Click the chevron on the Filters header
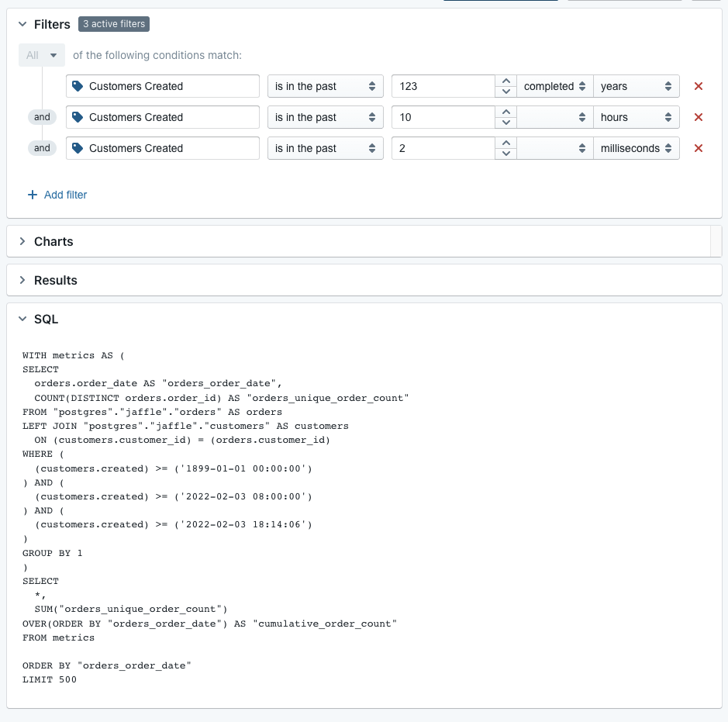This screenshot has height=722, width=728. (22, 24)
